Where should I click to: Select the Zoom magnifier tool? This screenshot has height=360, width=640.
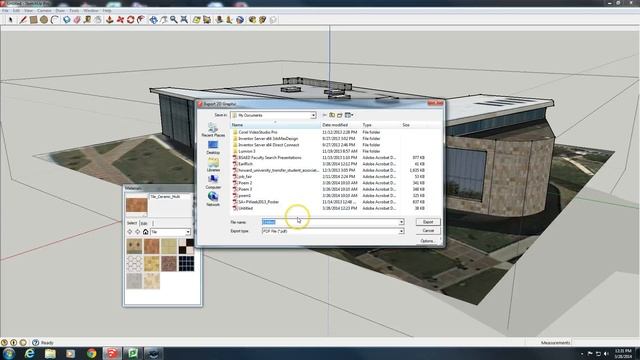pos(174,20)
